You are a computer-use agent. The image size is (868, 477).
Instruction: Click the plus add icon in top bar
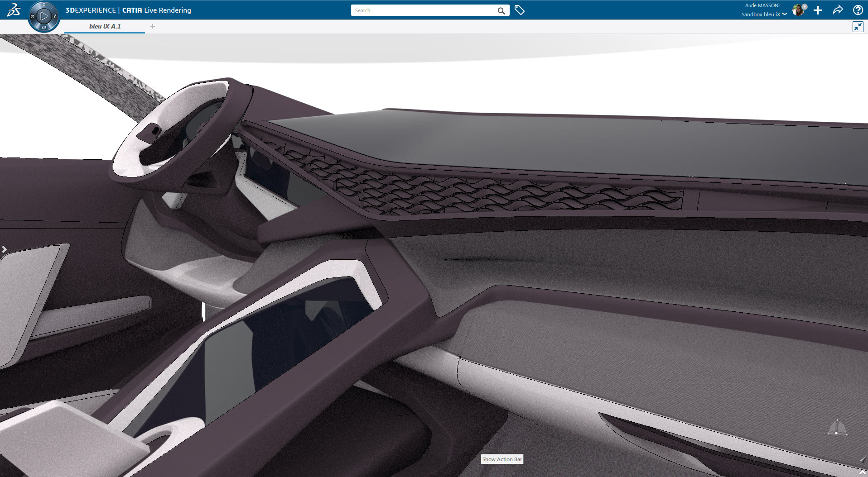[x=818, y=10]
